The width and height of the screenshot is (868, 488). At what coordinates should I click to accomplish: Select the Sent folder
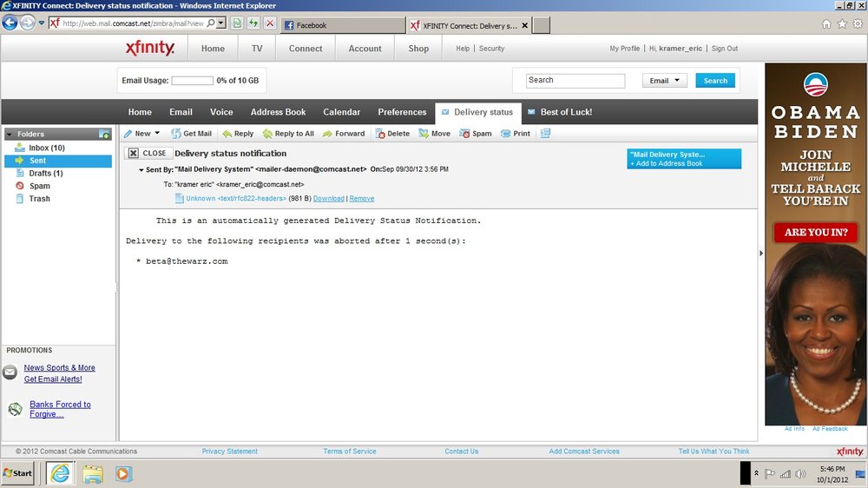tap(58, 161)
